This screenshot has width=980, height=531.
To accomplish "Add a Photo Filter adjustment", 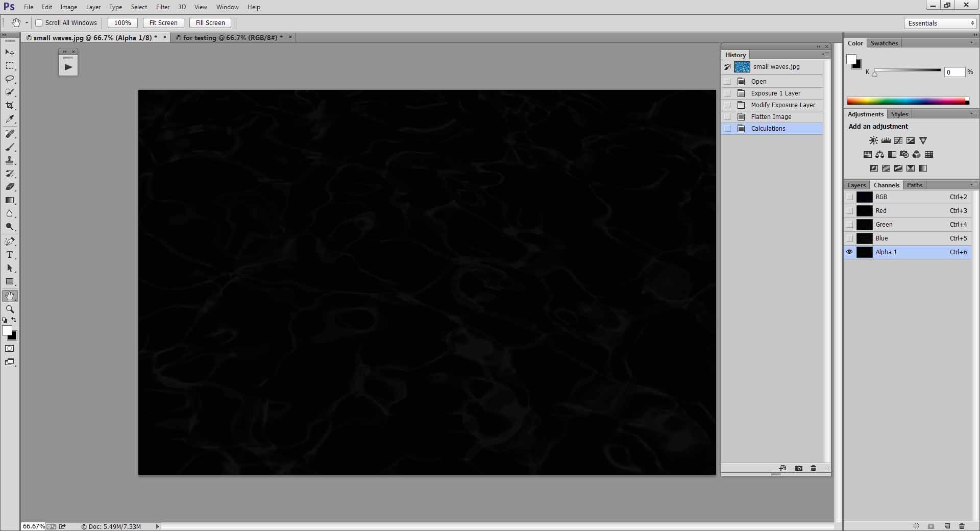I will (904, 154).
